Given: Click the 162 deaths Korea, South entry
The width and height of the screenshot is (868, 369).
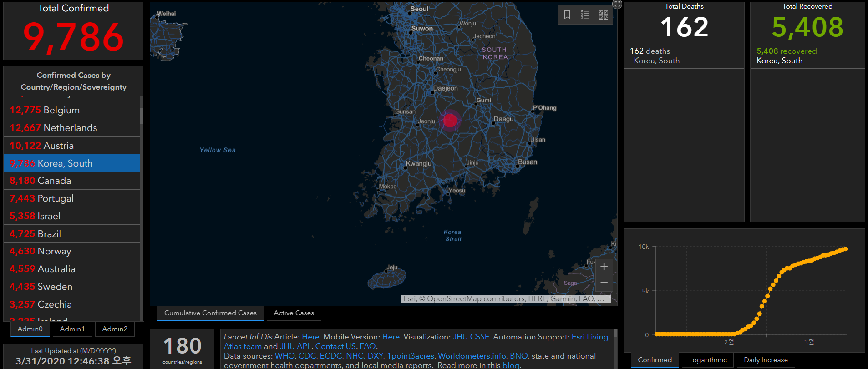Looking at the screenshot, I should [x=684, y=56].
